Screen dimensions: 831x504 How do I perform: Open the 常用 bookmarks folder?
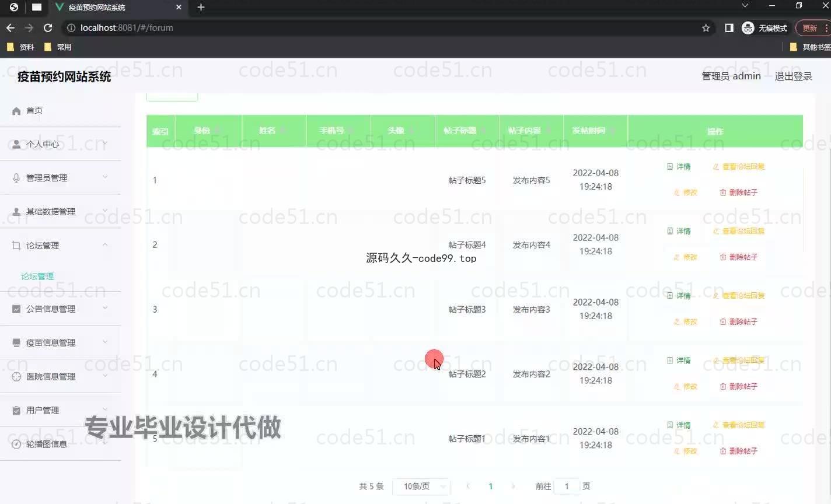(x=58, y=47)
